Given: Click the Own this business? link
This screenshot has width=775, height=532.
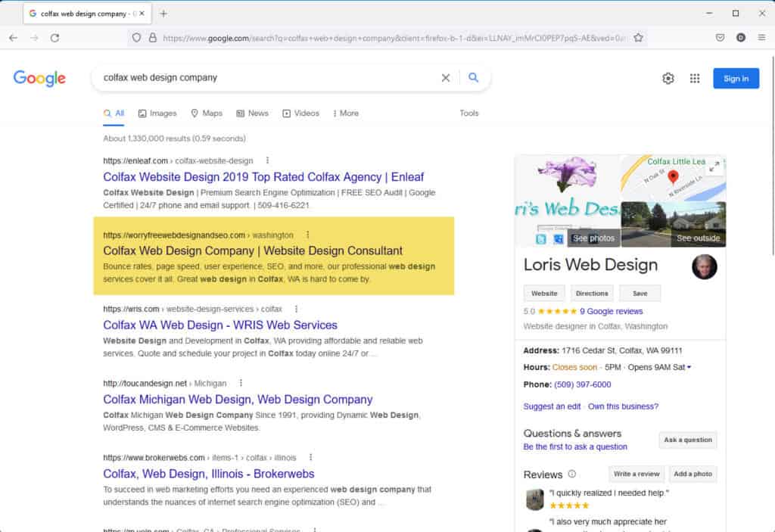Looking at the screenshot, I should (x=623, y=406).
